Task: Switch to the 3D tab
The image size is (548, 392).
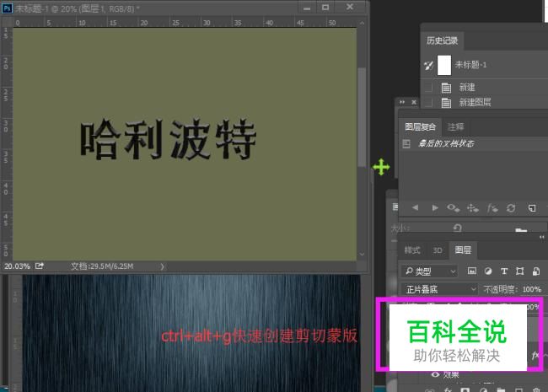Action: (x=438, y=250)
